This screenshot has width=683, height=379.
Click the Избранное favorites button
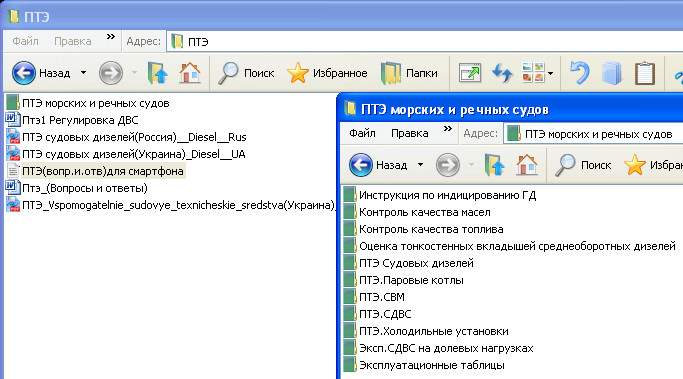tap(327, 73)
